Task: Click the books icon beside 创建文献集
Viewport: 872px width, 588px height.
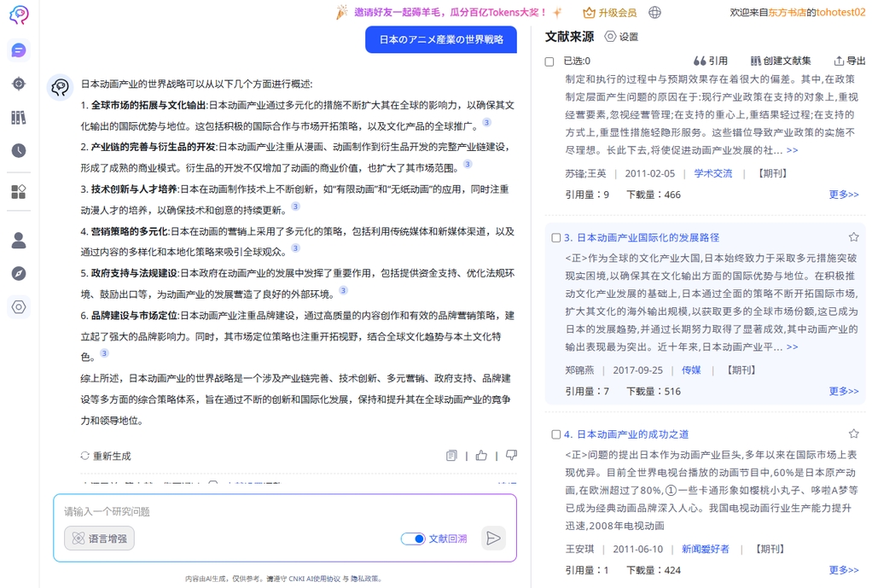Action: pyautogui.click(x=756, y=61)
